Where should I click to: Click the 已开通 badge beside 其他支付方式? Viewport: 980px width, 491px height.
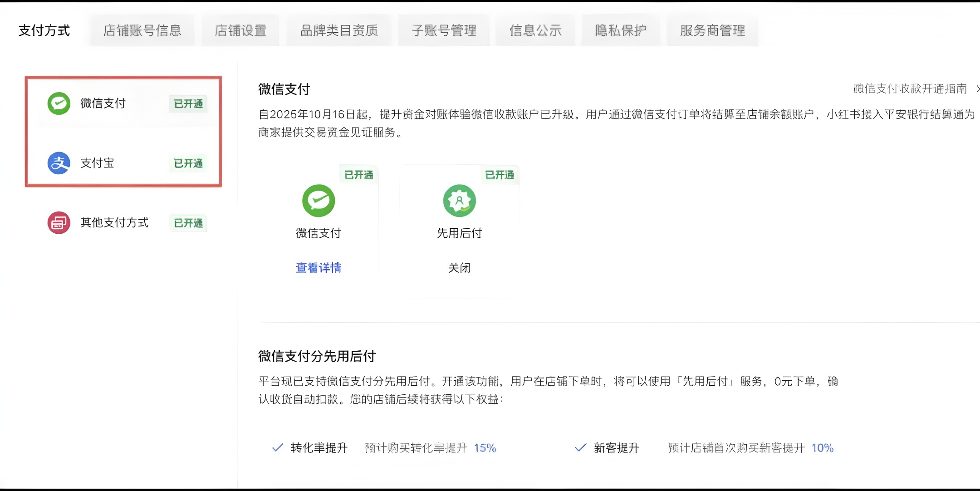pyautogui.click(x=188, y=223)
